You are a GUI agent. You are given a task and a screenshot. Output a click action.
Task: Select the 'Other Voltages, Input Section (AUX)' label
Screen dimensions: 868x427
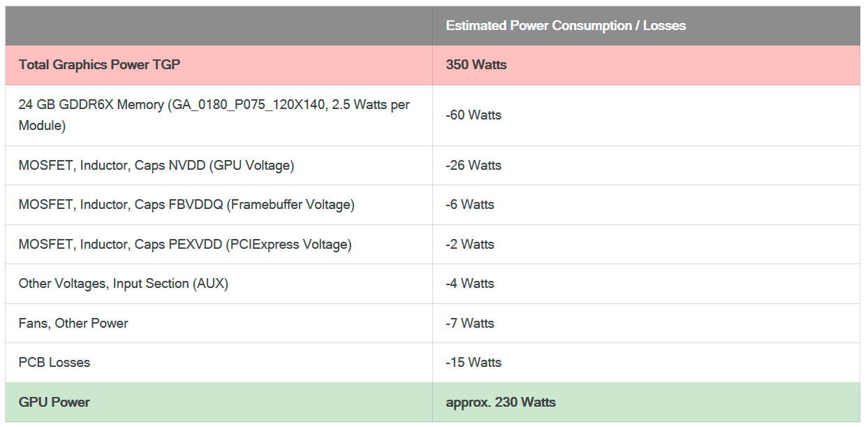[x=124, y=284]
